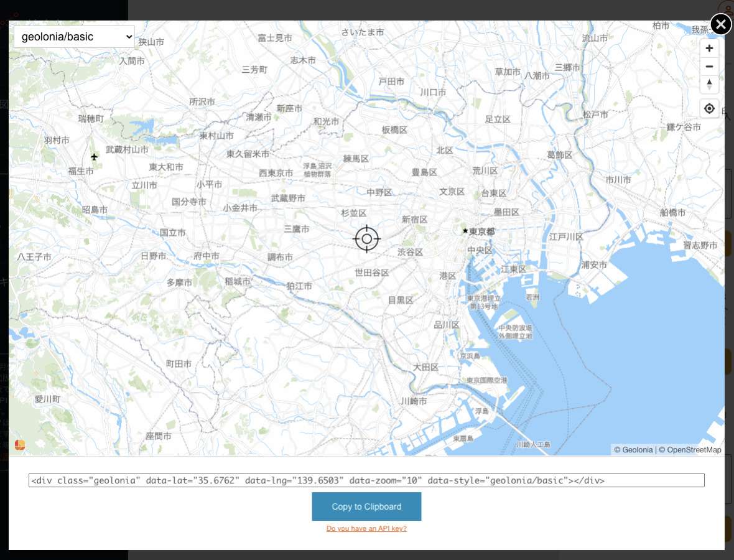Click the 東京都 star label on the map
Viewport: 734px width, 560px height.
[479, 230]
